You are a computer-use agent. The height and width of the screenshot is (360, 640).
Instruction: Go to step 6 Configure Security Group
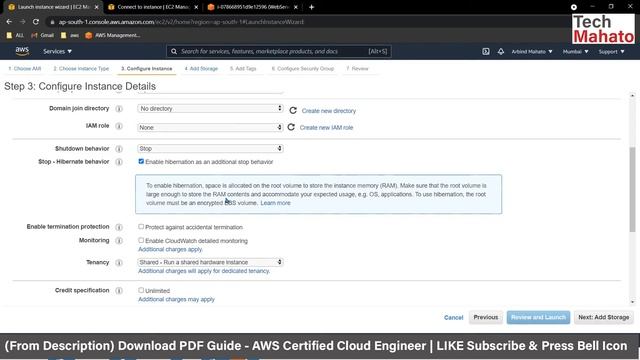tap(303, 69)
